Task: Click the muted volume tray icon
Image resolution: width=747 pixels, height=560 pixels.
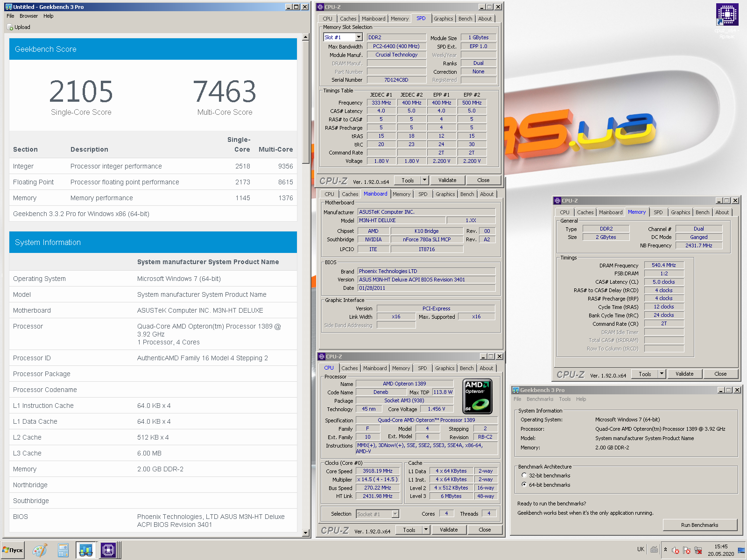Action: pos(675,550)
